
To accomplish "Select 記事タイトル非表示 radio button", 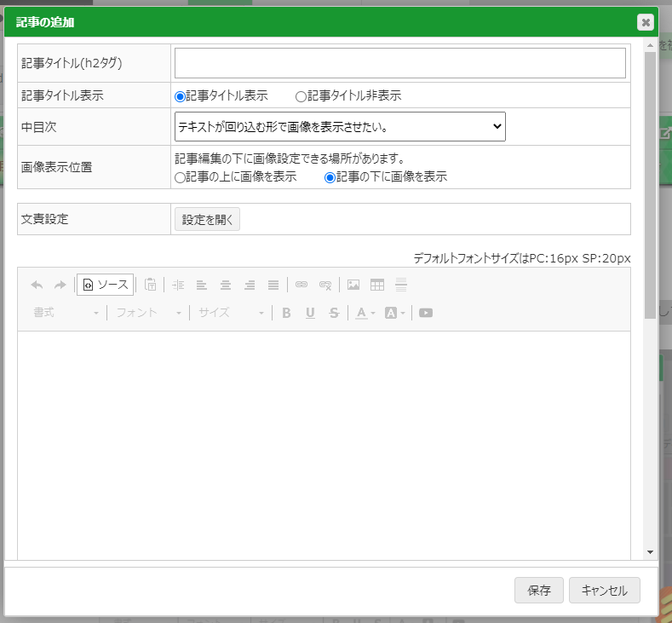I will coord(301,96).
